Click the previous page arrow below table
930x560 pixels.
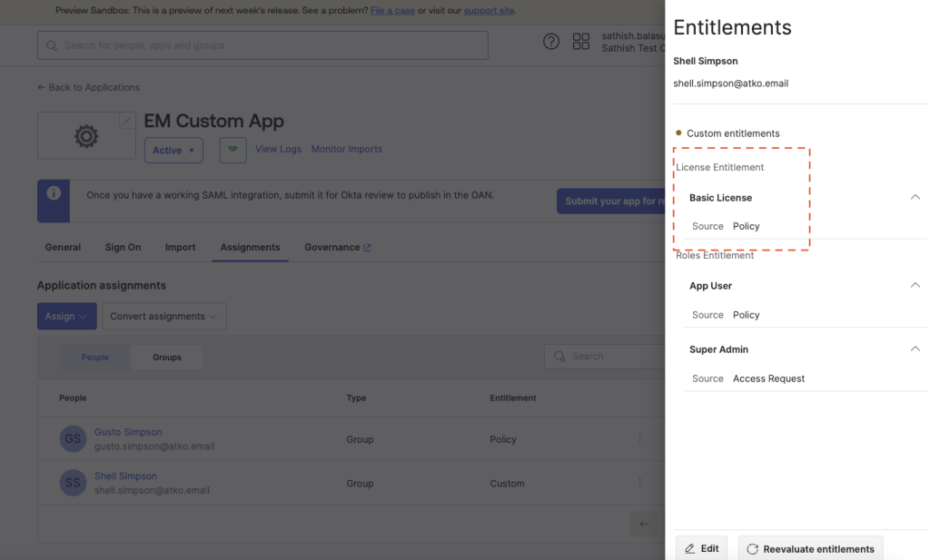[643, 524]
